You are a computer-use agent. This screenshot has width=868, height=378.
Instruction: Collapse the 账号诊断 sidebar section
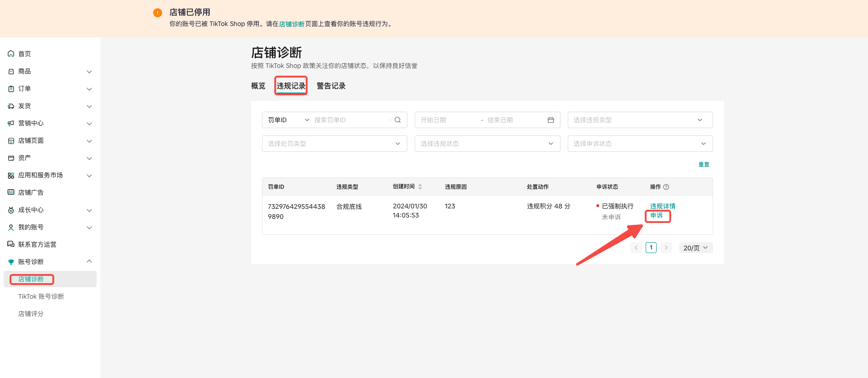click(89, 261)
